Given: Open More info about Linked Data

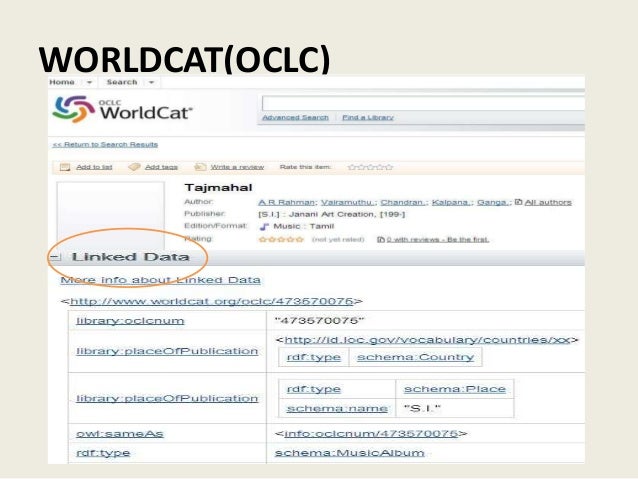Looking at the screenshot, I should point(160,280).
